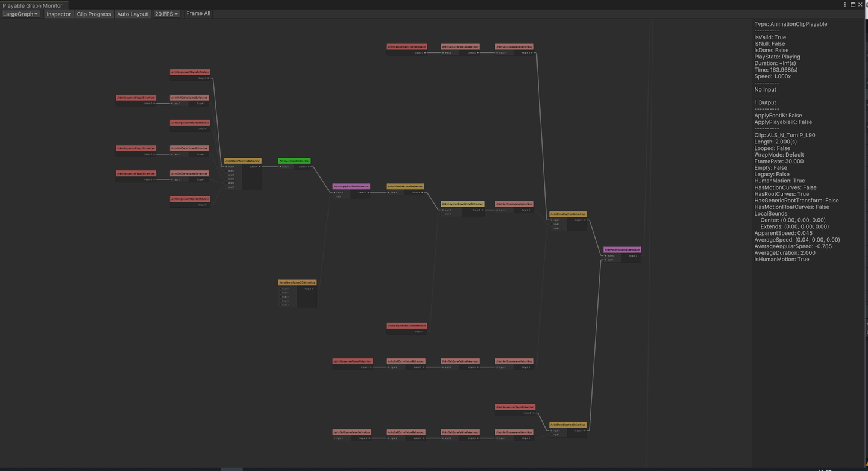Open the window's three-dot options menu

845,4
